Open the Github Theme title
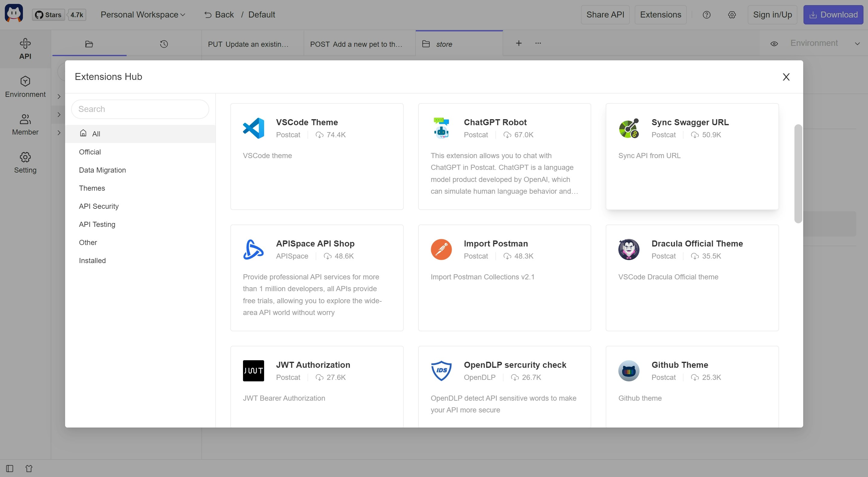This screenshot has height=477, width=868. tap(680, 365)
